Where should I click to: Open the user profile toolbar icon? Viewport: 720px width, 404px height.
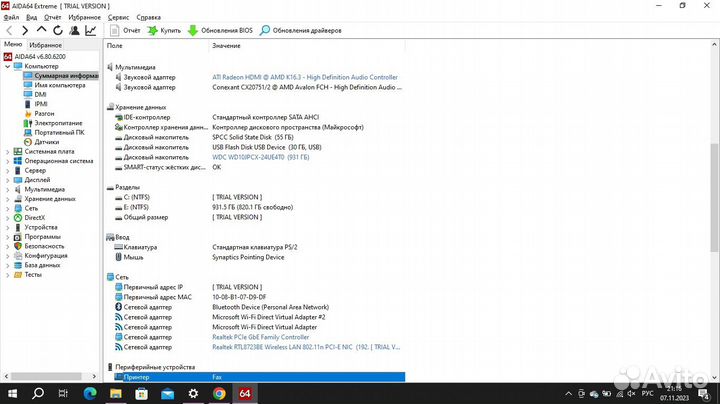click(x=74, y=31)
